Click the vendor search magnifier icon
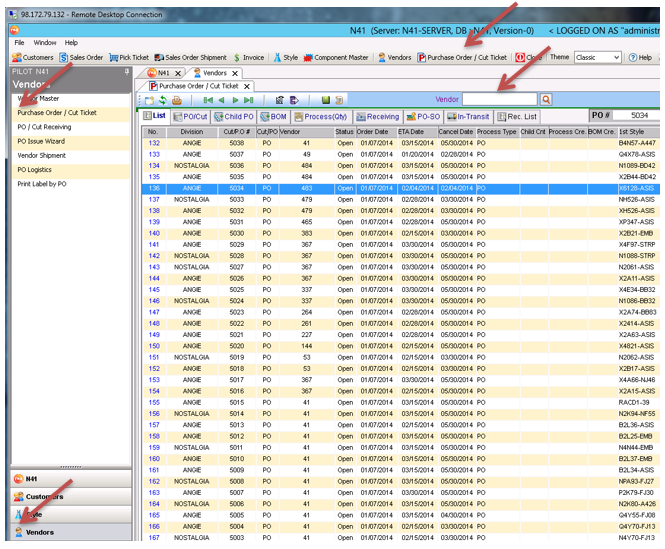Image resolution: width=665 pixels, height=549 pixels. [x=545, y=100]
